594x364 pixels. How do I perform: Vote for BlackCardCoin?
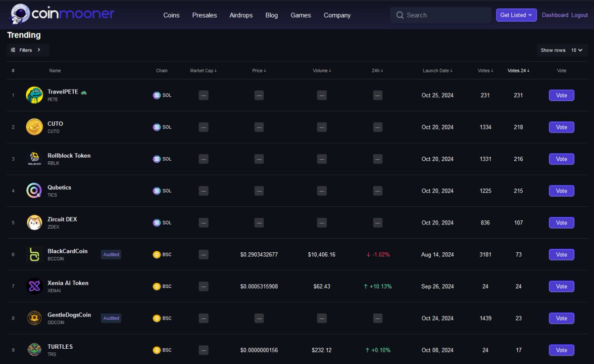pyautogui.click(x=561, y=255)
